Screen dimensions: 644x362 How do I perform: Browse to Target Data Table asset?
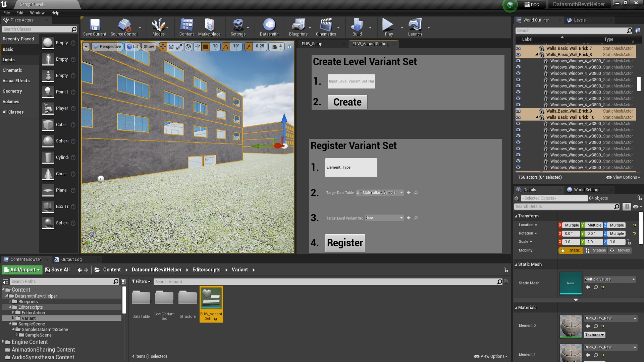point(416,193)
